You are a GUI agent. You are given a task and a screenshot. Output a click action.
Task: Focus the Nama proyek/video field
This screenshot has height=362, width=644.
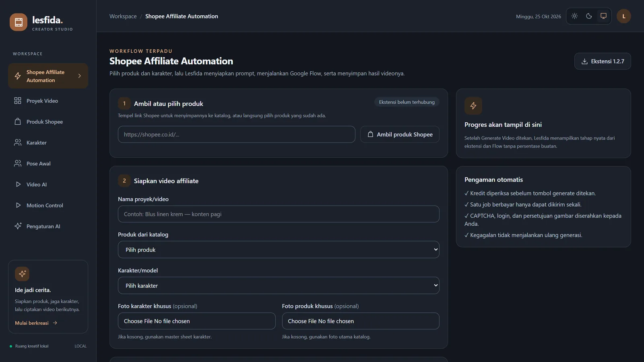(279, 214)
